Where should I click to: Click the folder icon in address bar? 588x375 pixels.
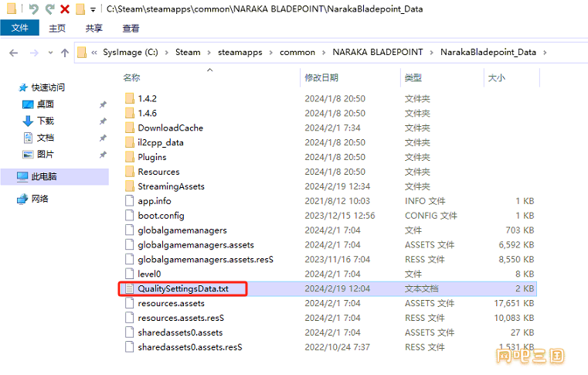click(x=82, y=53)
